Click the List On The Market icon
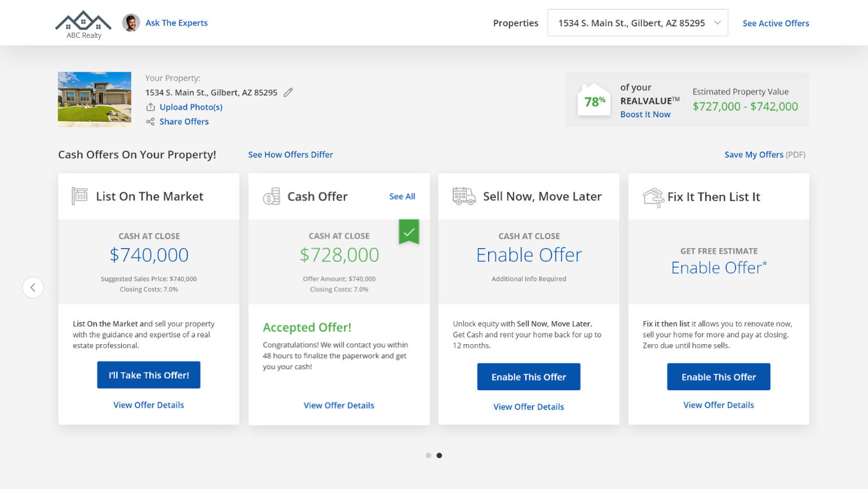Image resolution: width=868 pixels, height=489 pixels. point(79,196)
